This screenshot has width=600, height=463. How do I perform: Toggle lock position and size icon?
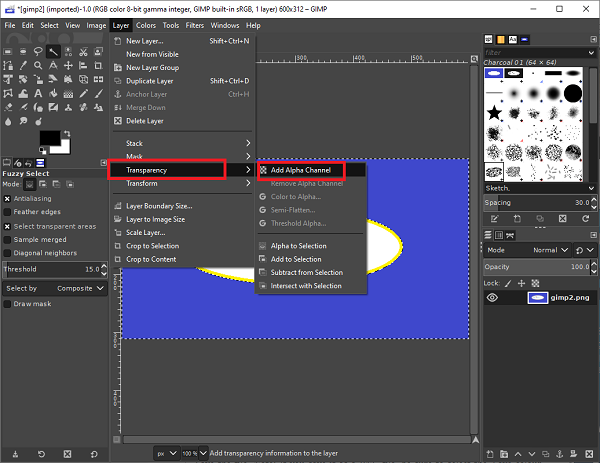click(521, 283)
